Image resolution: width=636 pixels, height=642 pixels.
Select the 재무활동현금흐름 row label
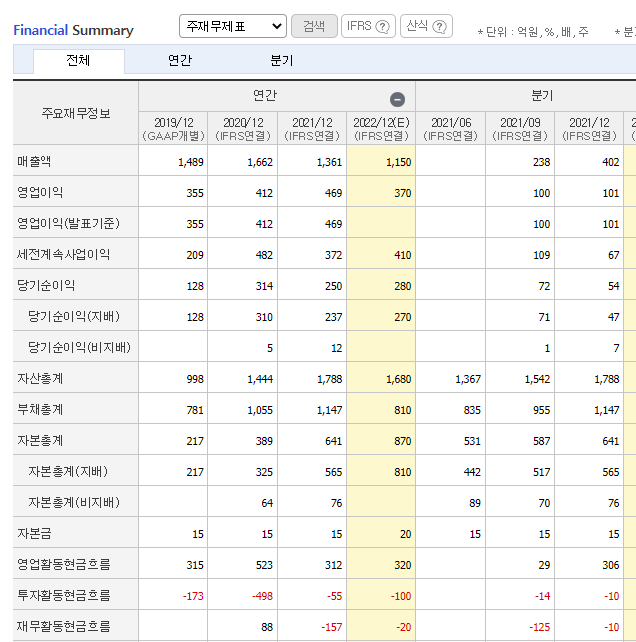pyautogui.click(x=63, y=627)
